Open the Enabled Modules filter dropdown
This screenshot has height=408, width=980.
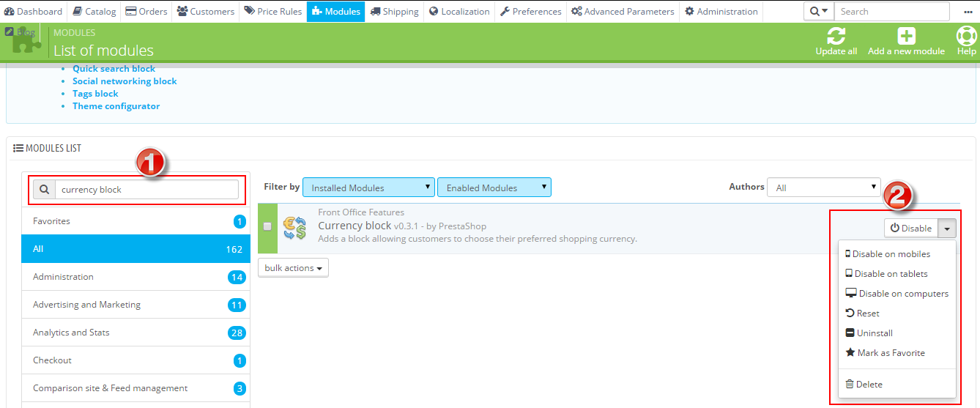494,188
